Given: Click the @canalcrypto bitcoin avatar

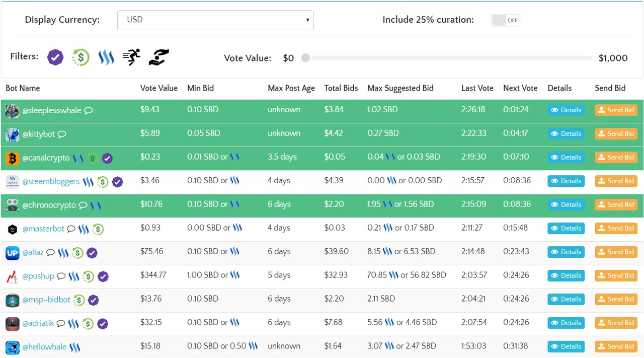Looking at the screenshot, I should (12, 158).
